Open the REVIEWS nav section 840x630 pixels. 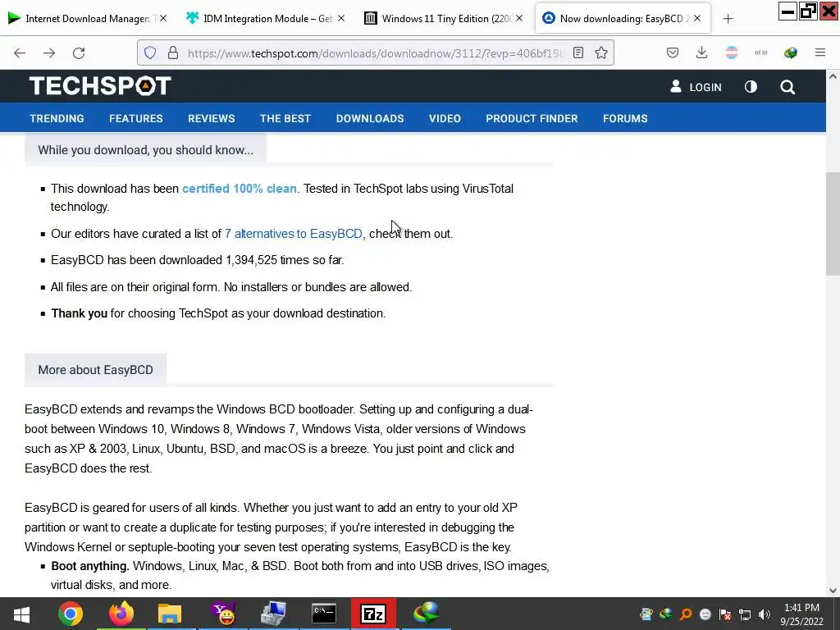point(211,118)
